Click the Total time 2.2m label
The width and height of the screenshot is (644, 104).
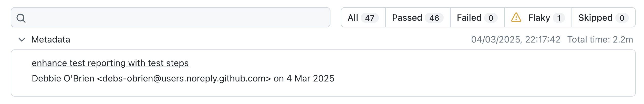(600, 40)
